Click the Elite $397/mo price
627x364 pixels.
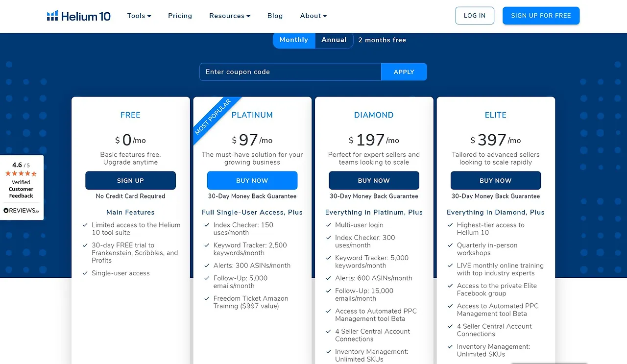pos(496,141)
